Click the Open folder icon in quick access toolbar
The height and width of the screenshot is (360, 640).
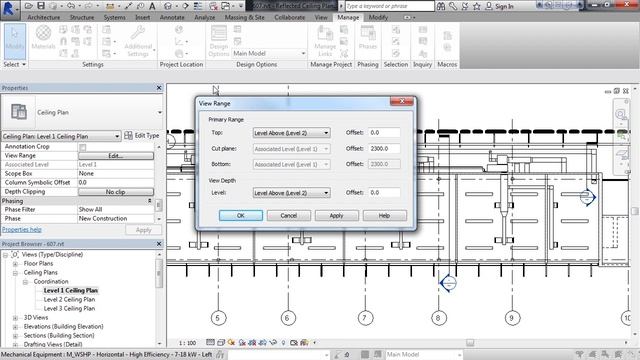28,6
